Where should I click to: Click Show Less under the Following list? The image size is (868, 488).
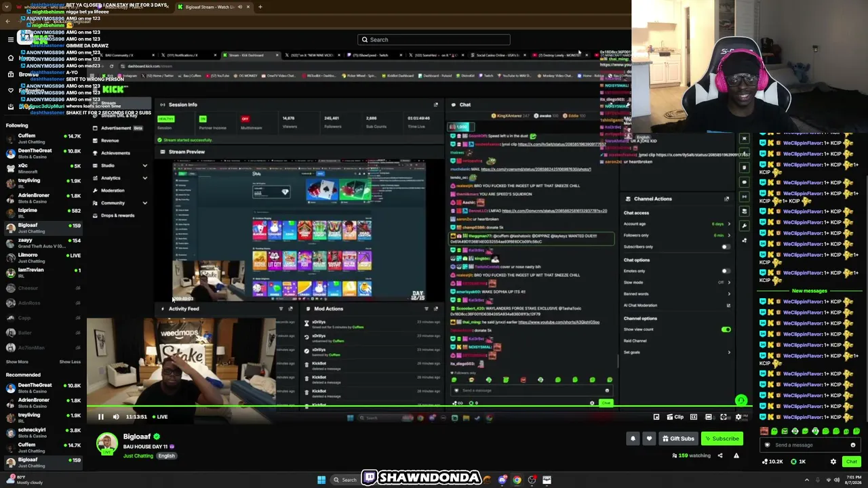click(x=70, y=362)
